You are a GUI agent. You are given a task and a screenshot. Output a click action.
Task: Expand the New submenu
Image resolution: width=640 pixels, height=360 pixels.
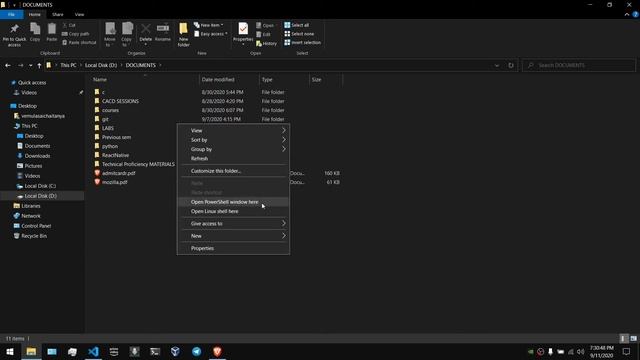[x=233, y=236]
